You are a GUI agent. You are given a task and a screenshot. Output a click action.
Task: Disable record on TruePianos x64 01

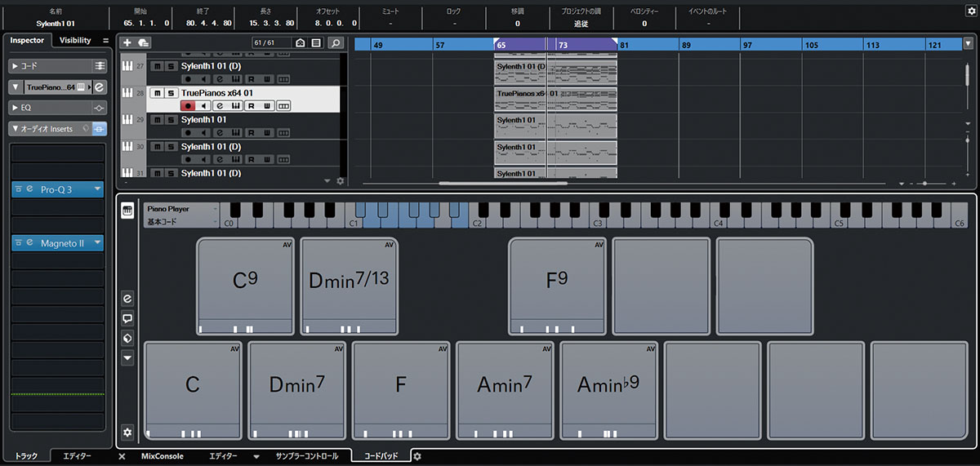[x=188, y=106]
